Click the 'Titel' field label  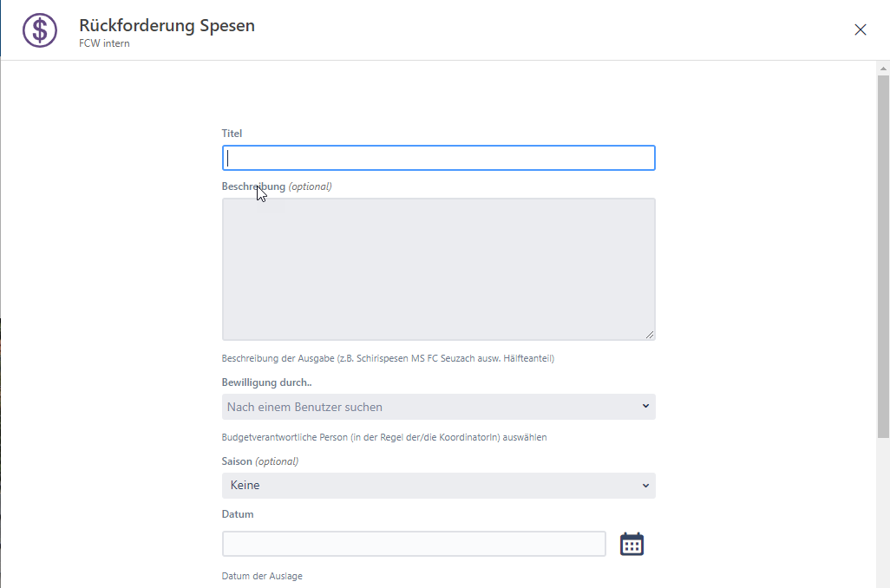(232, 134)
